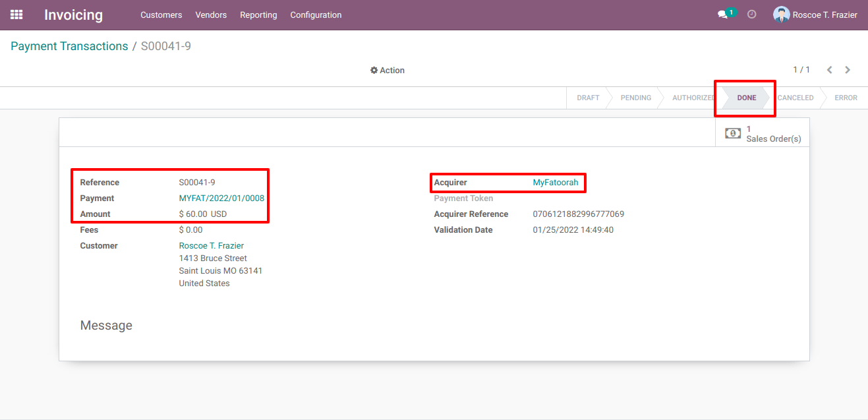Open the Configuration menu
The image size is (868, 420).
[316, 15]
